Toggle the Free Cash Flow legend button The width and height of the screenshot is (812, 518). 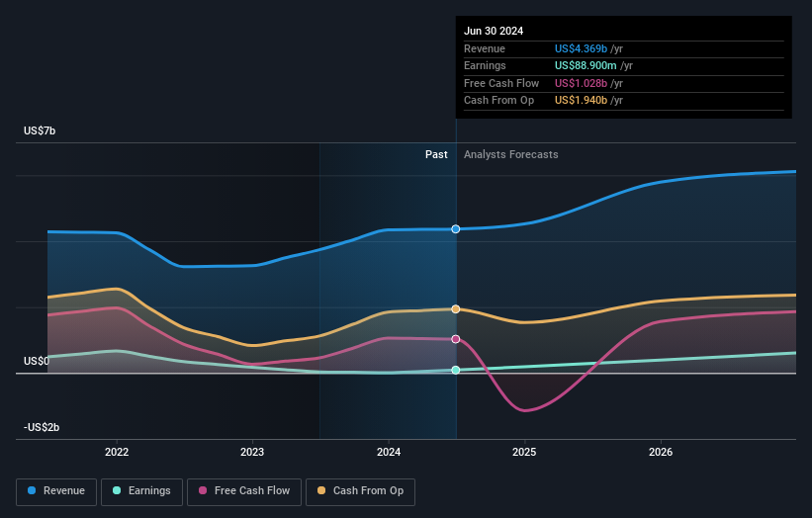(x=244, y=491)
